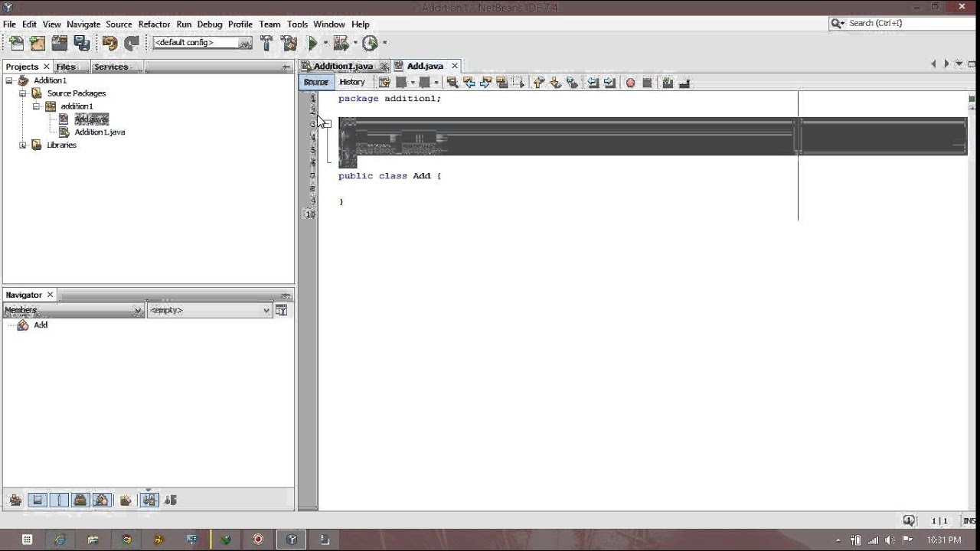
Task: Open Windows Start button on taskbar
Action: click(27, 540)
